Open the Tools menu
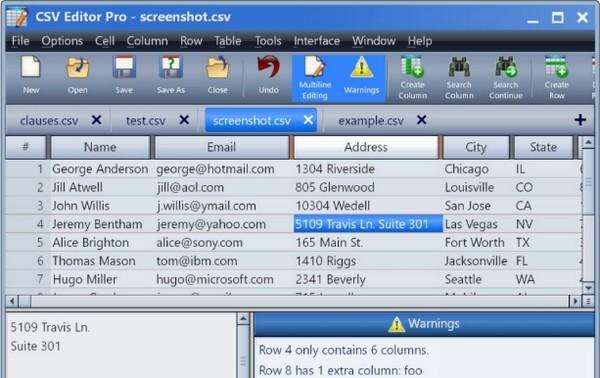Viewport: 600px width, 378px height. tap(268, 41)
